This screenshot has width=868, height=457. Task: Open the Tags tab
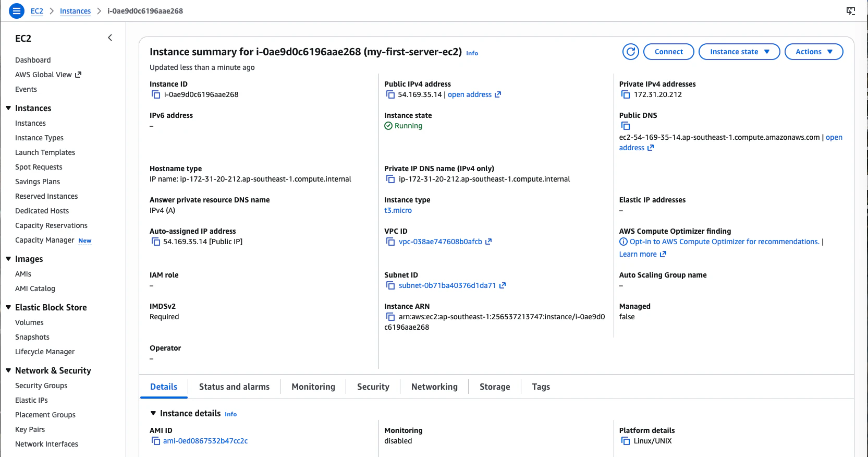(541, 387)
